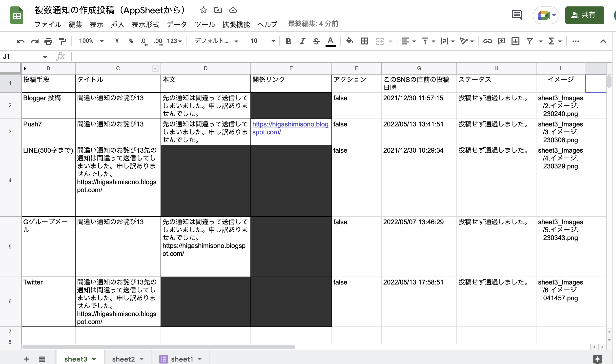The width and height of the screenshot is (616, 364).
Task: Open the fill color bucket tool
Action: (x=349, y=41)
